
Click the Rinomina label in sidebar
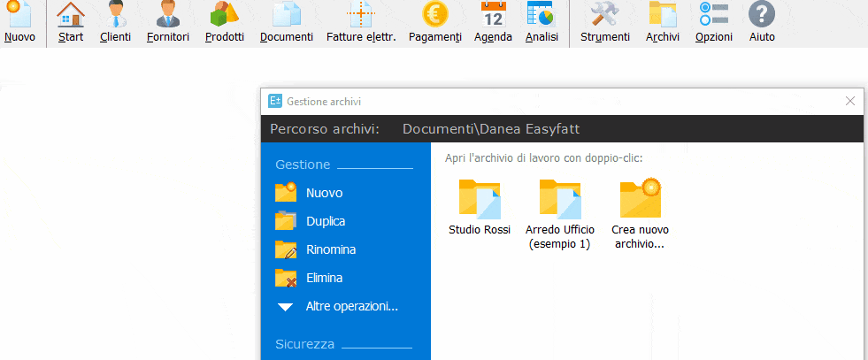point(331,249)
